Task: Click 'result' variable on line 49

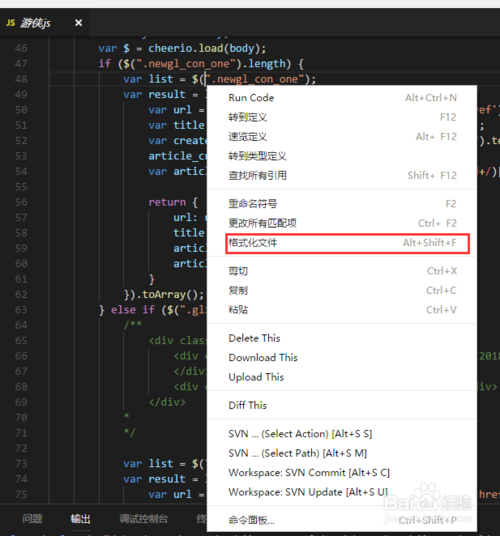Action: [167, 94]
